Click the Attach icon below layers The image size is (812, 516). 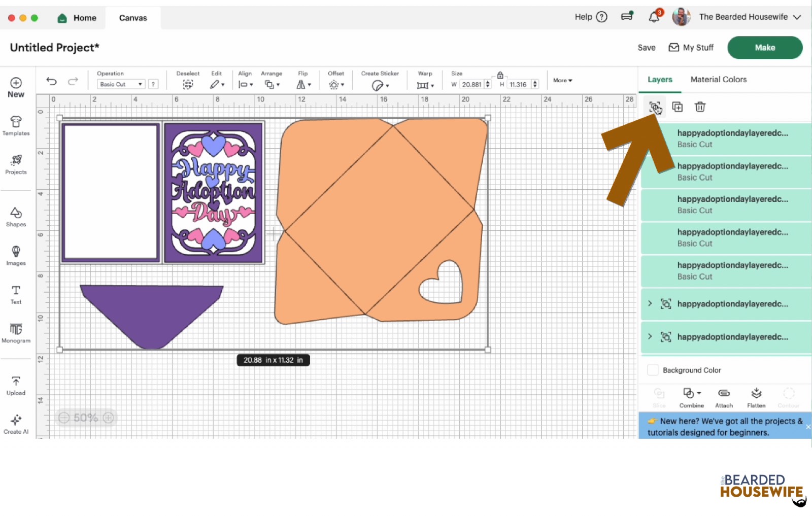point(724,396)
